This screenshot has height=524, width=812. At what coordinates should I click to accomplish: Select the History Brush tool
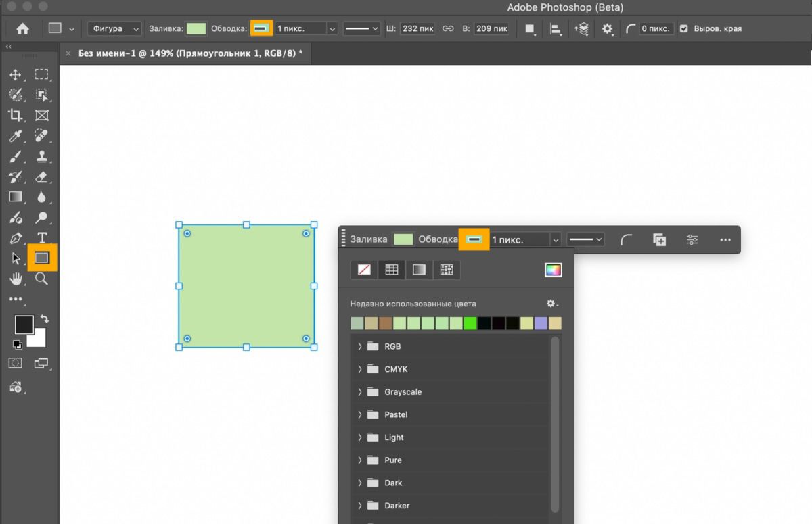pos(16,177)
